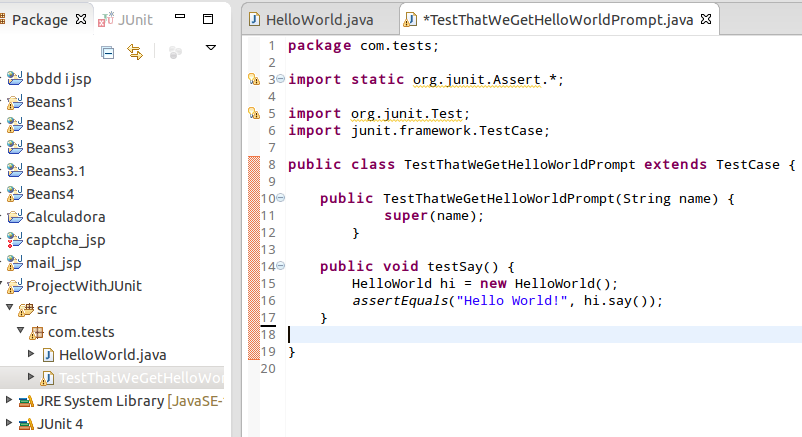Fold the testSay method at line 14

pos(280,267)
